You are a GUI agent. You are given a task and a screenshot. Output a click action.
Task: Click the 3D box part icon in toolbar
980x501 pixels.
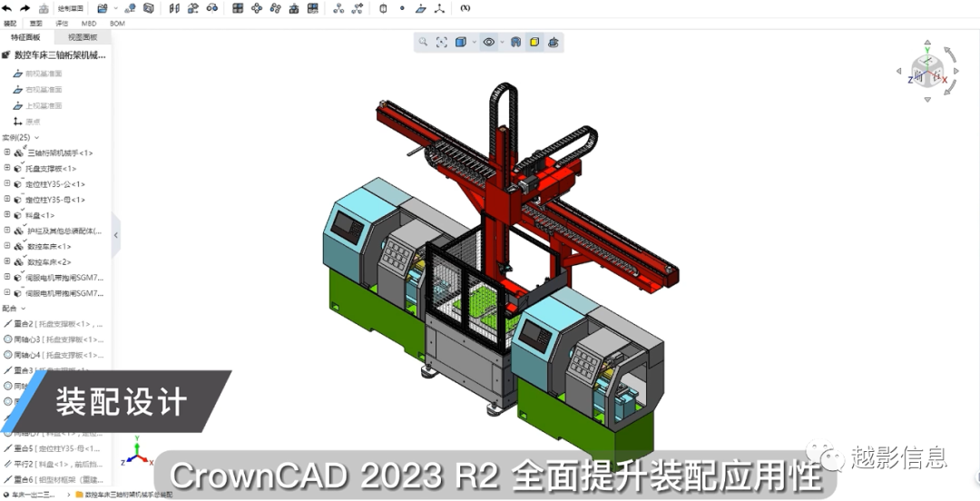coord(149,8)
